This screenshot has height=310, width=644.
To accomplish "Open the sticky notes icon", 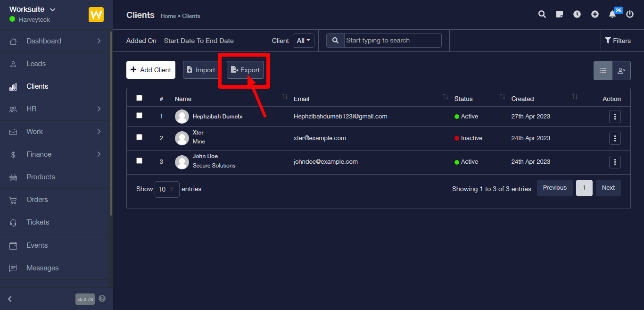I will (560, 14).
